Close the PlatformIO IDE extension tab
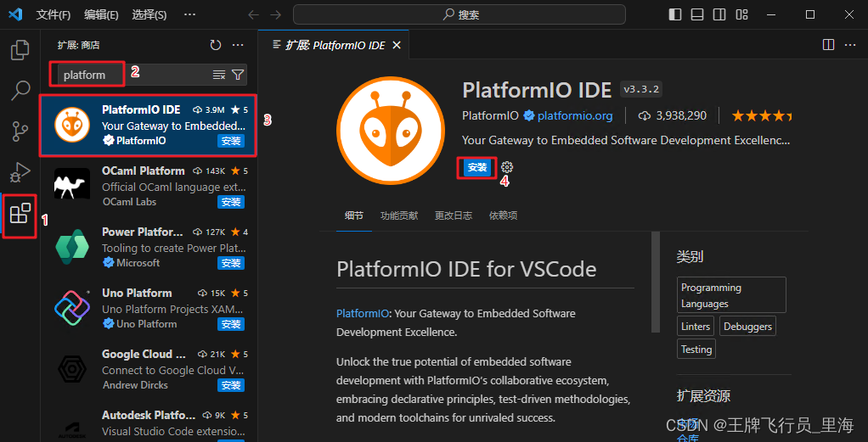The image size is (868, 442). pyautogui.click(x=397, y=45)
